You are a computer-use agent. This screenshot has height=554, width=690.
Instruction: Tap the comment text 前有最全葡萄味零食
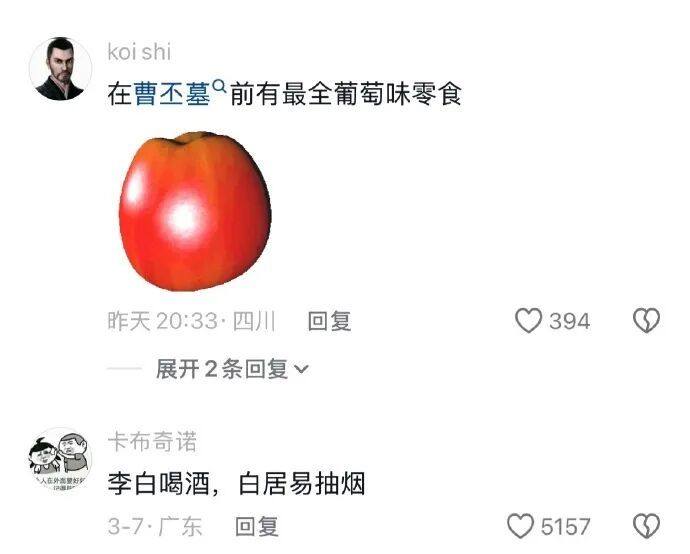click(x=346, y=94)
